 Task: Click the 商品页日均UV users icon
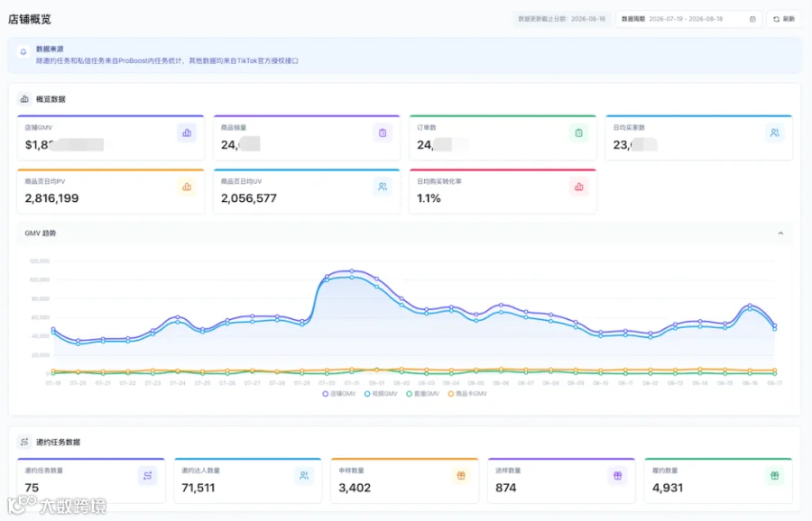coord(383,187)
